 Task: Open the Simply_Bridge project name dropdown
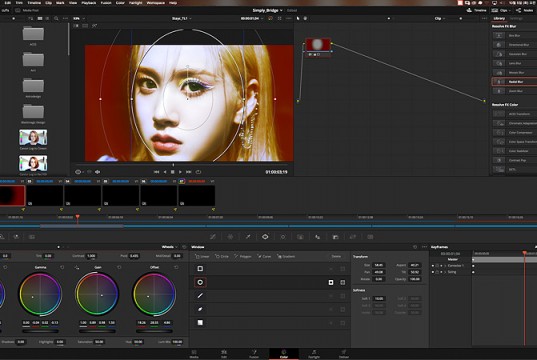[267, 11]
